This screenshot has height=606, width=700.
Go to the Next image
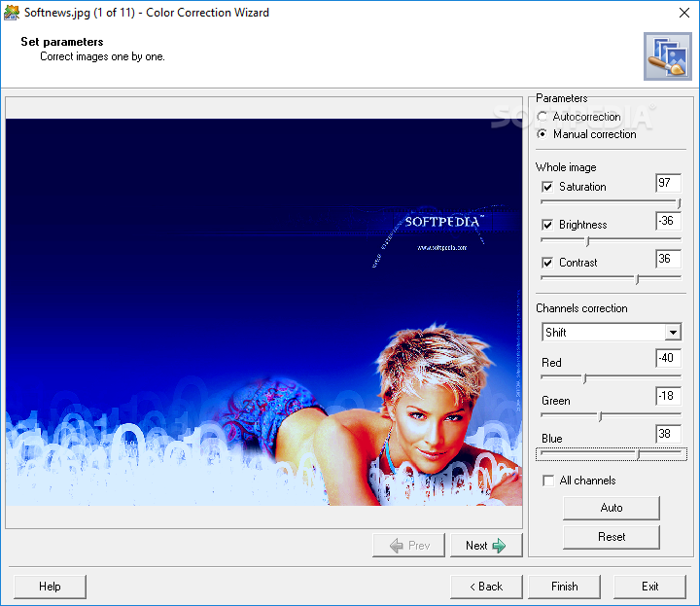coord(486,546)
